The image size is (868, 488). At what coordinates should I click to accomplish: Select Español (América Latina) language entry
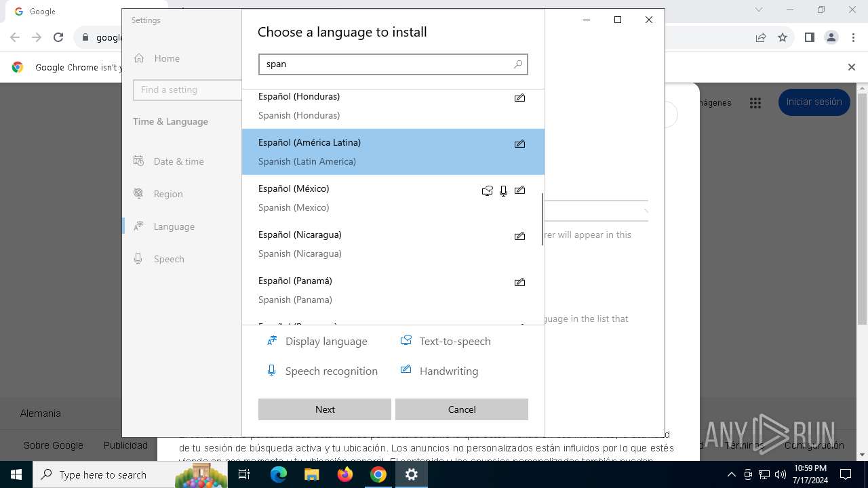pyautogui.click(x=393, y=152)
